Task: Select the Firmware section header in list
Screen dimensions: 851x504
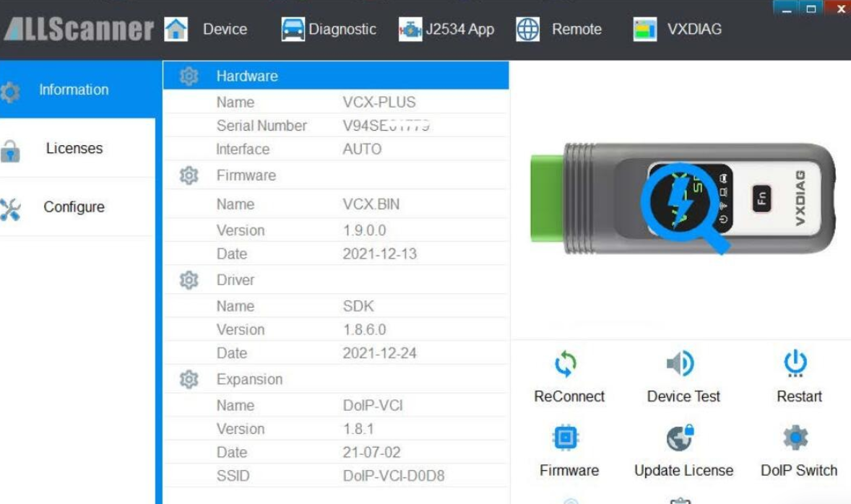Action: (336, 175)
